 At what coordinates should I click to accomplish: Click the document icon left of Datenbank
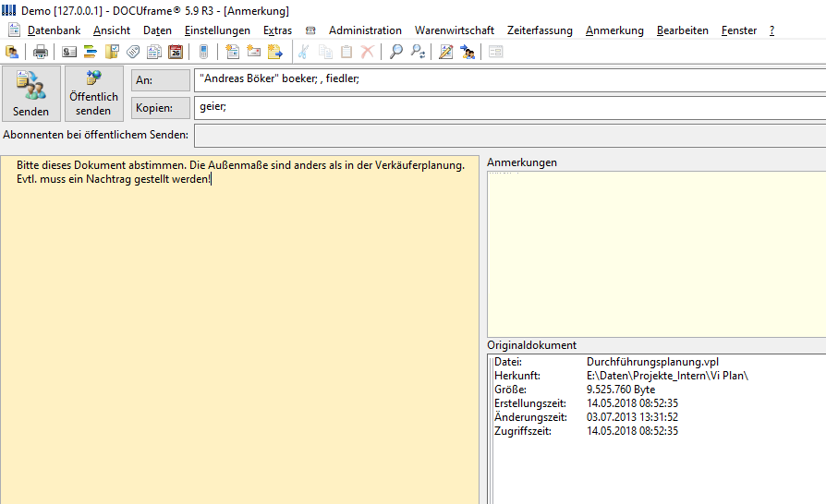(14, 30)
